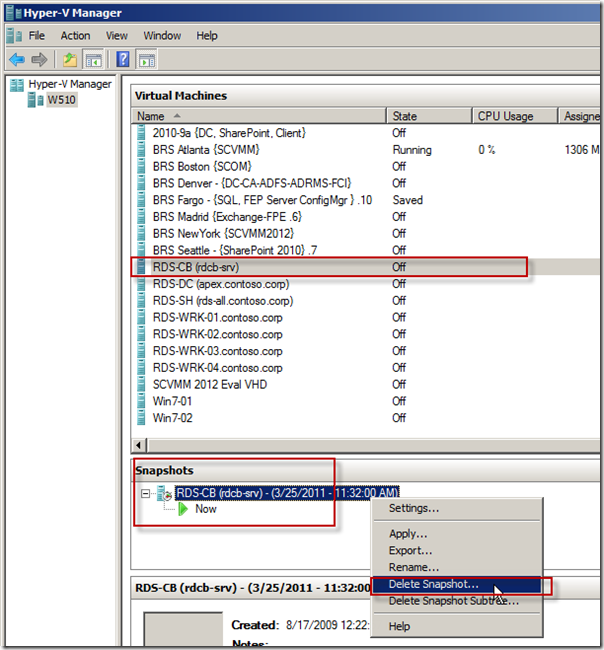604x650 pixels.
Task: Click the VM icon for BRS Atlanta {SCVMM}
Action: 141,150
